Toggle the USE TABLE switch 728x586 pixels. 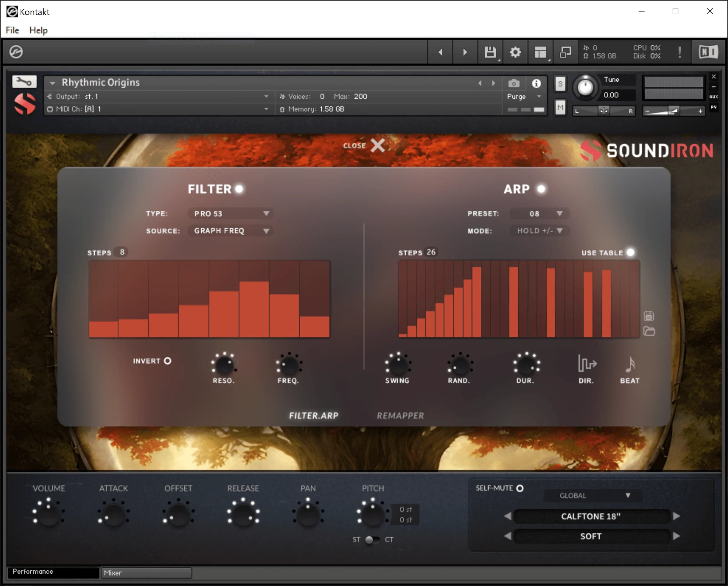[630, 252]
